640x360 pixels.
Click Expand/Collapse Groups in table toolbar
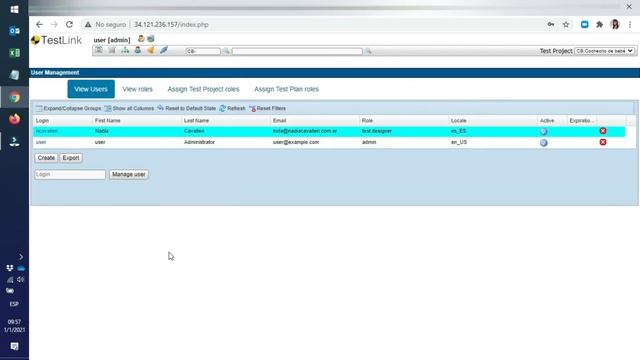click(x=68, y=109)
